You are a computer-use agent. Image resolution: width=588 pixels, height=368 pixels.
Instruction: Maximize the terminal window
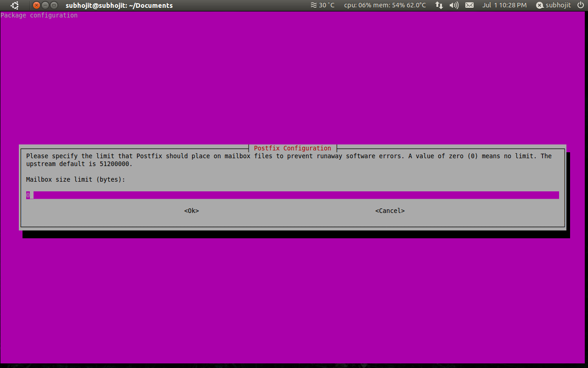click(x=54, y=6)
